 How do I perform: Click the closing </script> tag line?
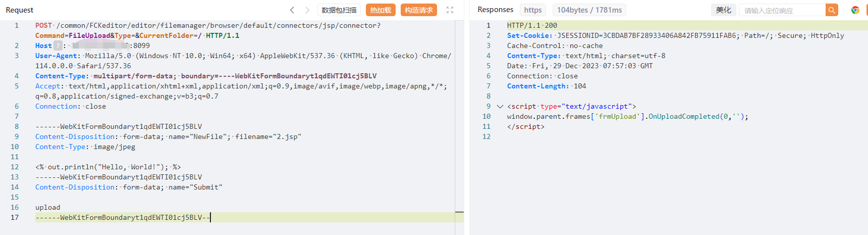(526, 126)
